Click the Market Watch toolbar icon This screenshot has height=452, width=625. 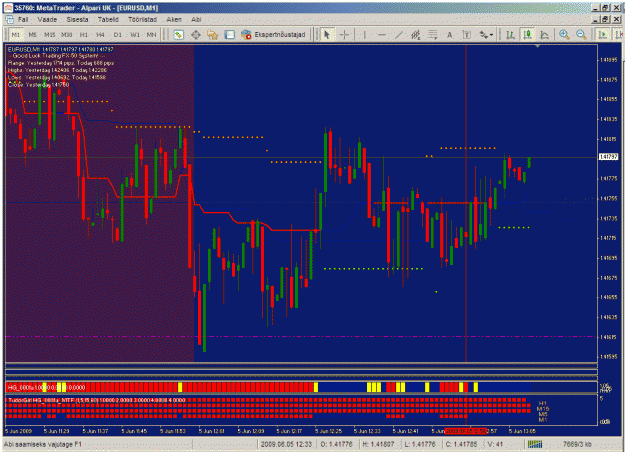click(178, 35)
